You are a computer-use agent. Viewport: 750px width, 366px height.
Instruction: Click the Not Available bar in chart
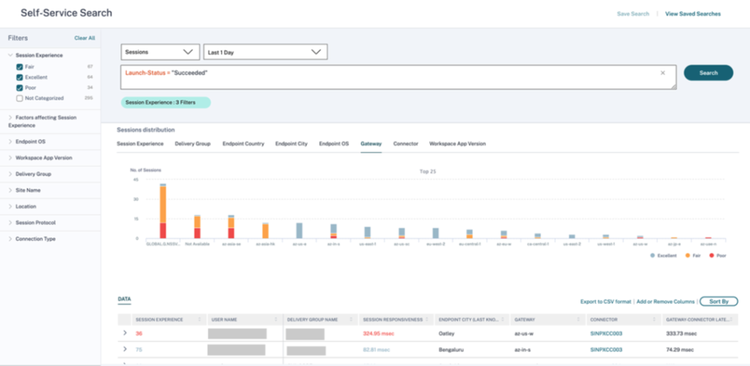point(197,227)
